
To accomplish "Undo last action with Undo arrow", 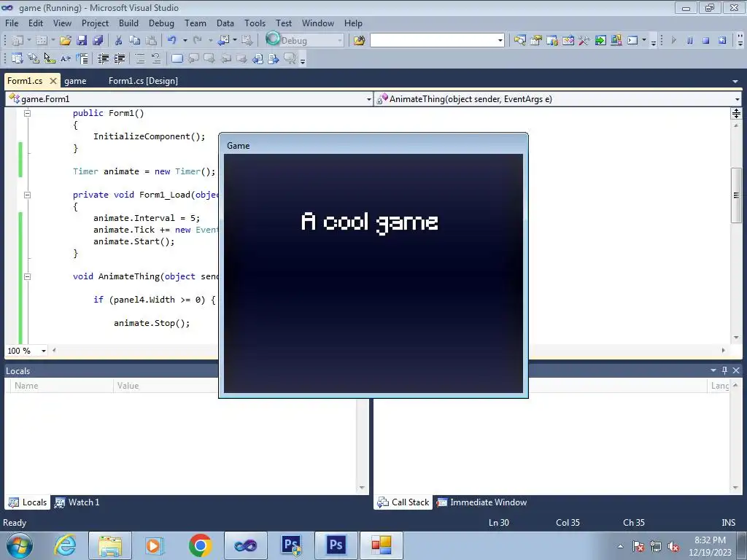I will (172, 41).
